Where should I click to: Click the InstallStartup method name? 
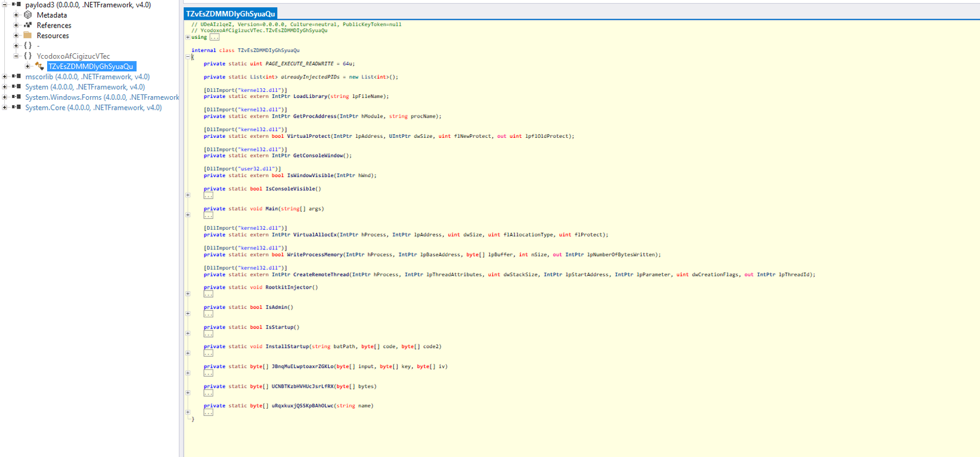(287, 347)
